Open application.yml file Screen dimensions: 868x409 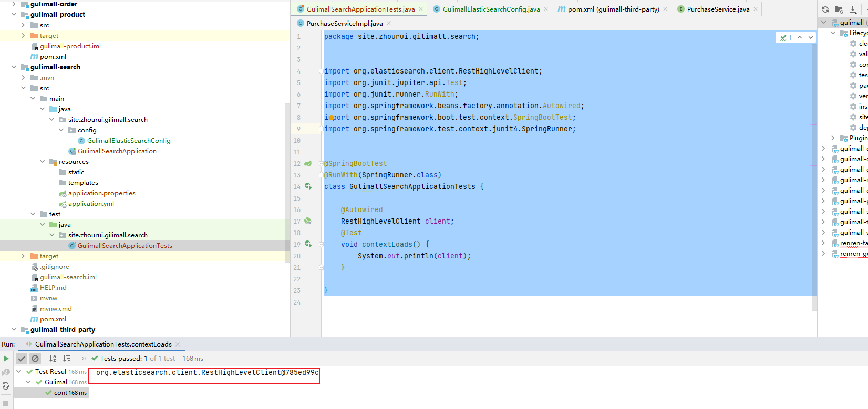91,203
